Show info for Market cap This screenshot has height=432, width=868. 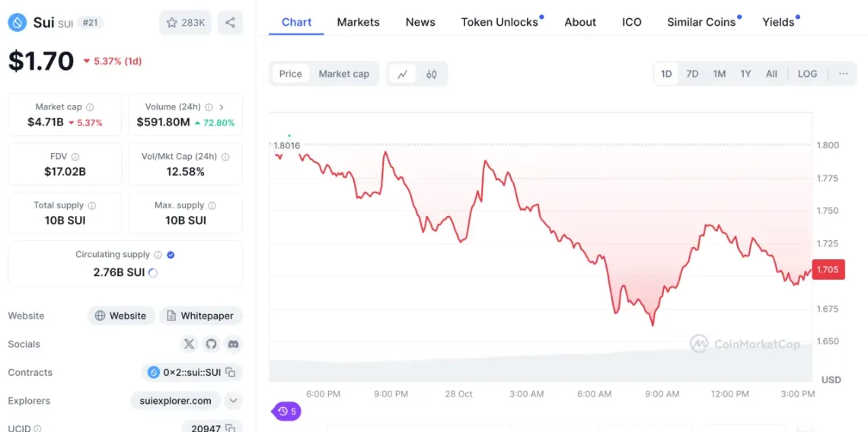tap(90, 107)
